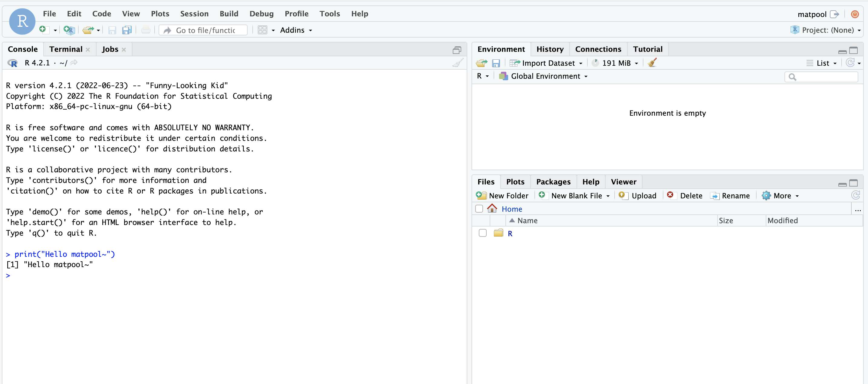Open New File dropdown arrow
Screen dimensions: 868x384
(55, 30)
